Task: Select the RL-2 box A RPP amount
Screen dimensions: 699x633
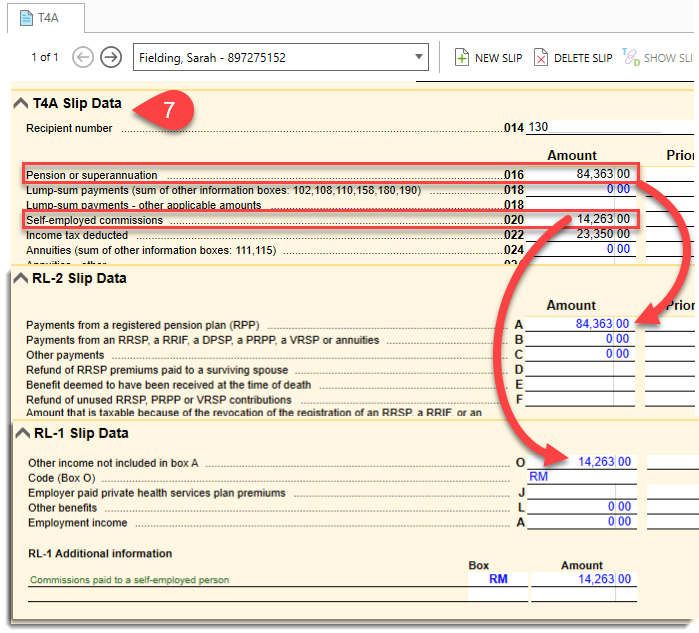Action: click(580, 324)
